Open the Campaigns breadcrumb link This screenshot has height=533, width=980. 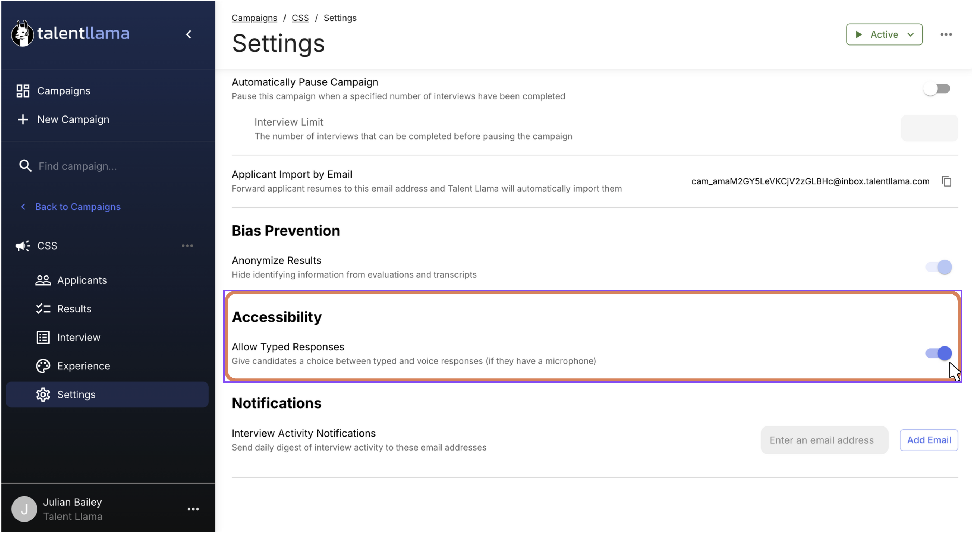[x=255, y=18]
